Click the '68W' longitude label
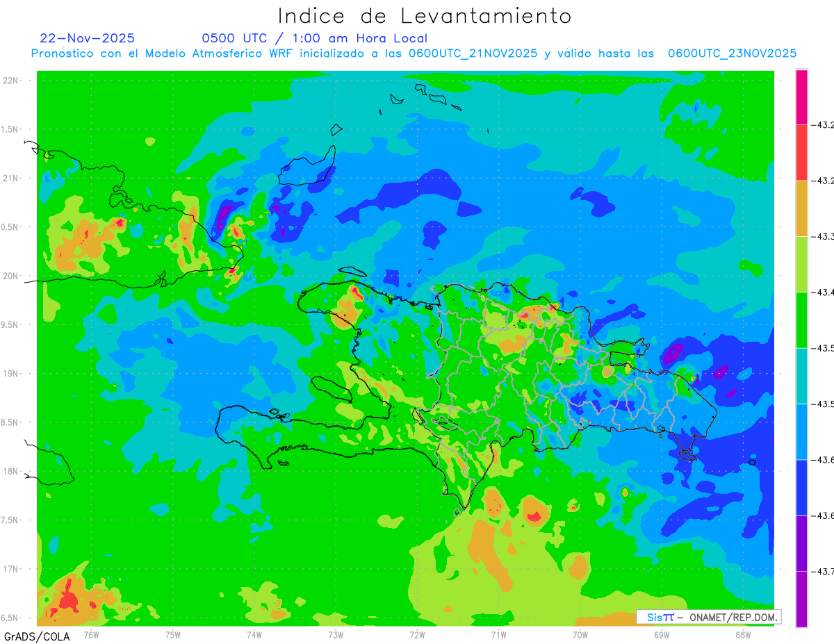Screen dimensions: 834x644 (x=742, y=634)
